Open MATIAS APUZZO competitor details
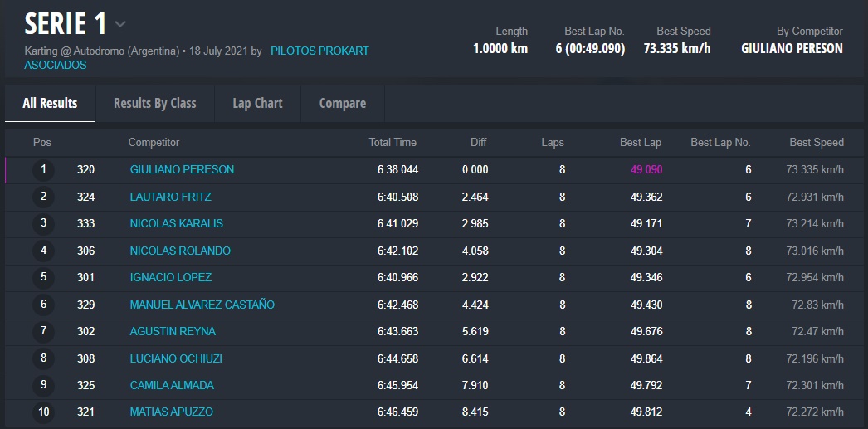Image resolution: width=868 pixels, height=429 pixels. tap(171, 412)
